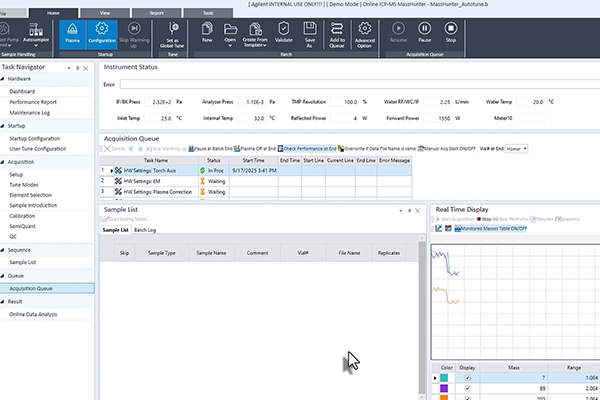
Task: Click the Plasma icon in the ribbon
Action: [x=72, y=34]
